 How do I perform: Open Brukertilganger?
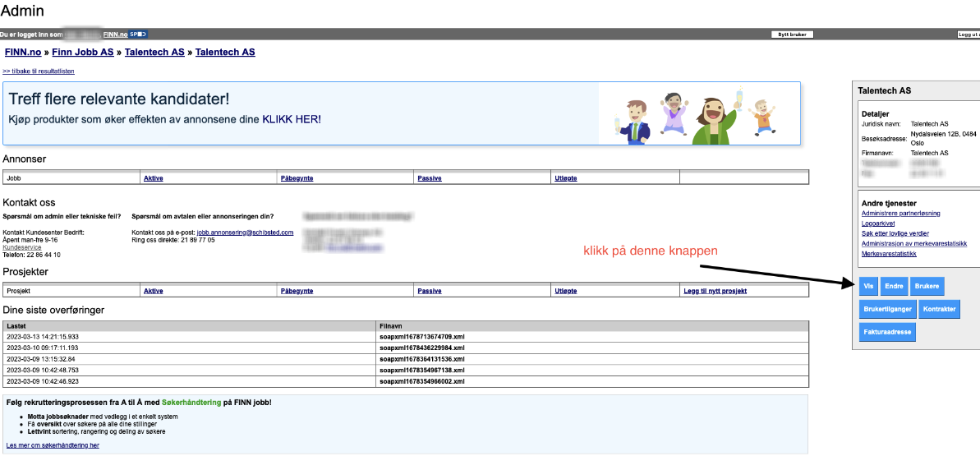click(887, 309)
